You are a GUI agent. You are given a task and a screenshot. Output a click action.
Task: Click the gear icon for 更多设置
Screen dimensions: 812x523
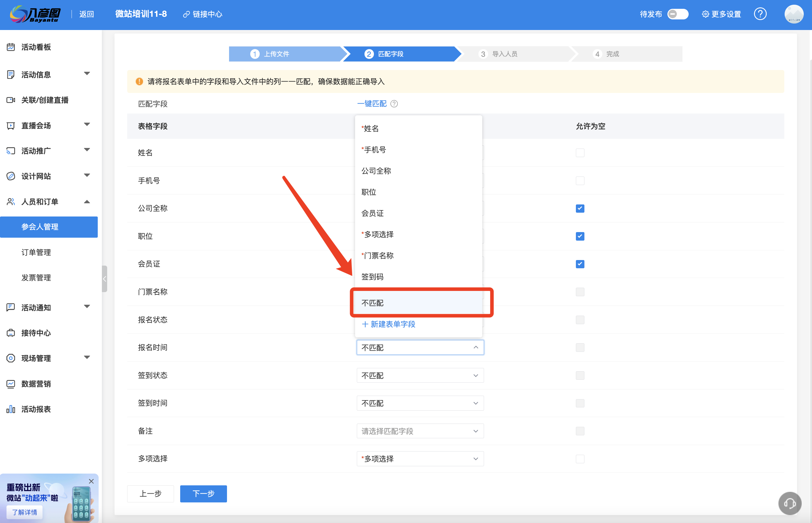(705, 14)
